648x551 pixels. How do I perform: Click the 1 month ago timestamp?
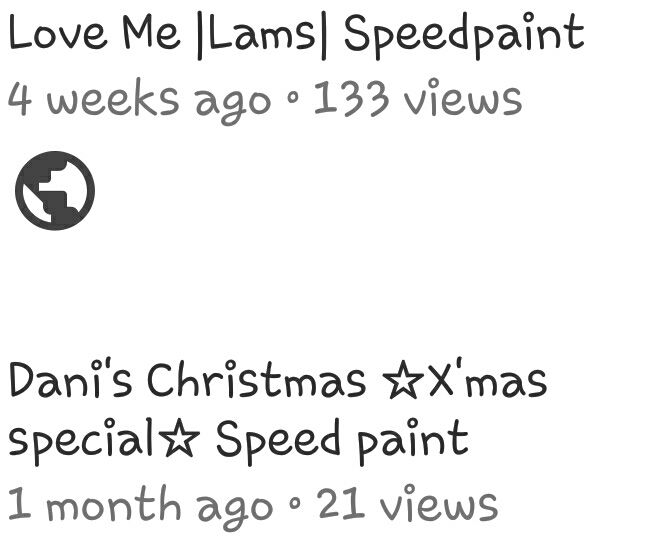(x=140, y=508)
